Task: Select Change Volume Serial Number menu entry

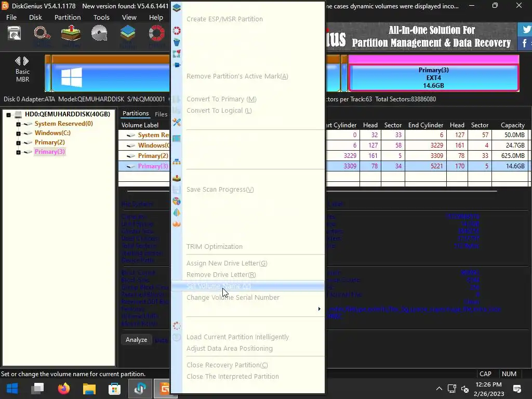Action: (x=248, y=298)
